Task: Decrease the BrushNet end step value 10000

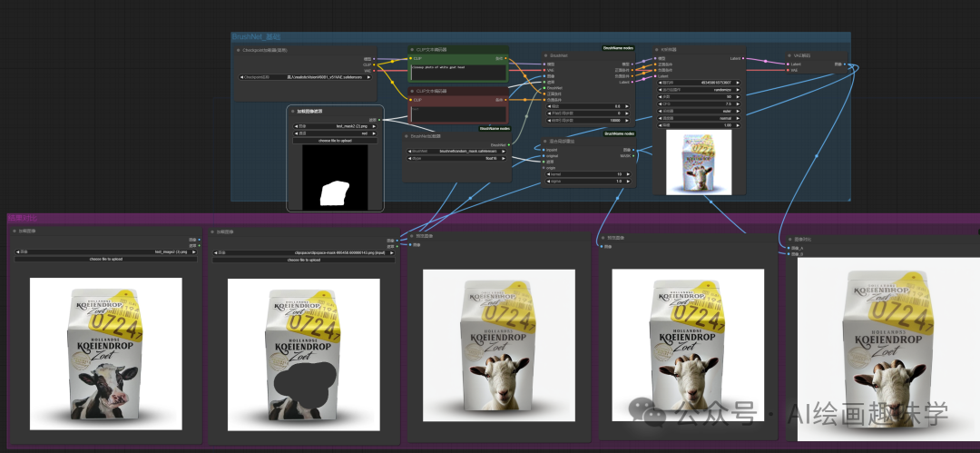Action: tap(549, 120)
